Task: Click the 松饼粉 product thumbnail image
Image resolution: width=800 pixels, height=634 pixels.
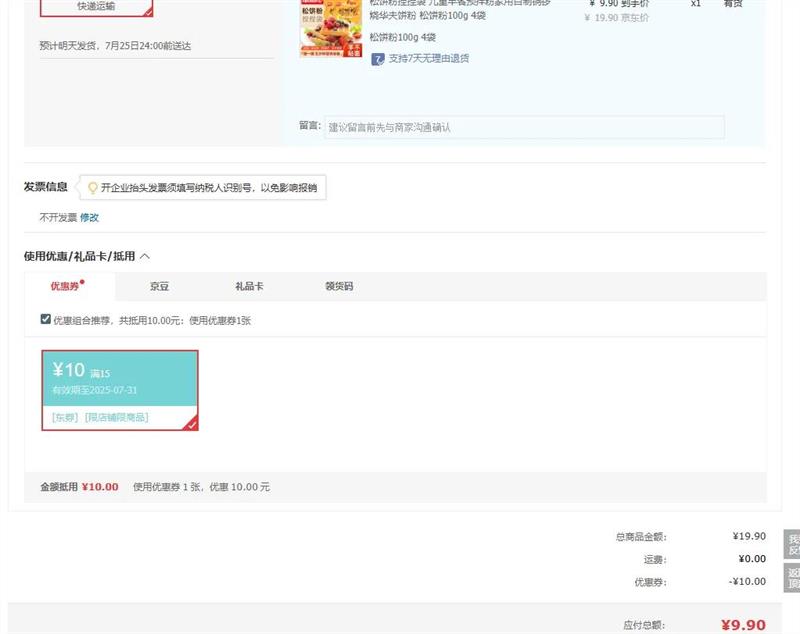Action: (x=330, y=27)
